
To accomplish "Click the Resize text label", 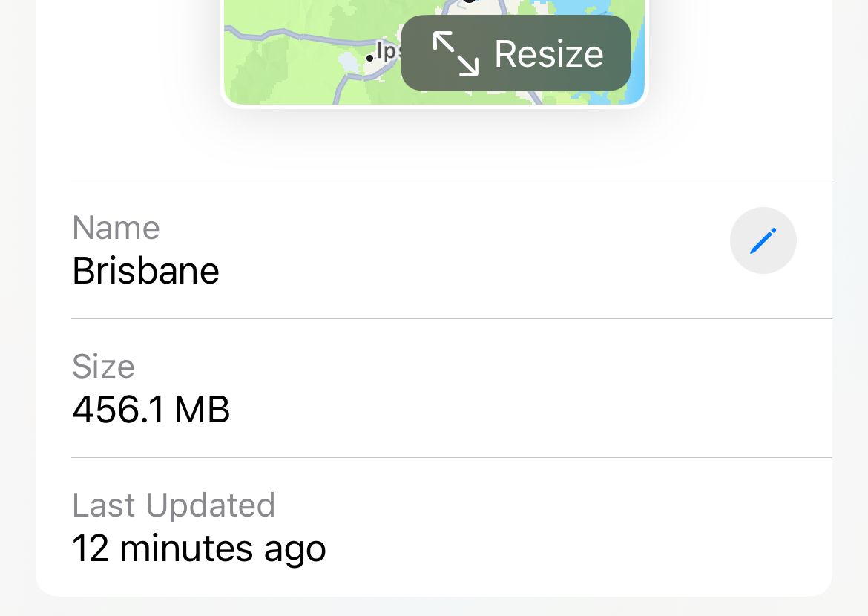I will [549, 53].
